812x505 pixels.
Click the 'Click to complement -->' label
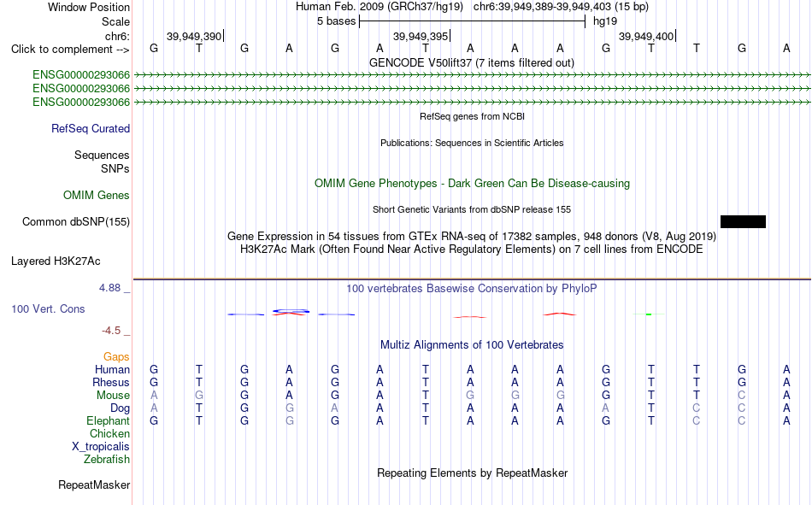(x=70, y=50)
